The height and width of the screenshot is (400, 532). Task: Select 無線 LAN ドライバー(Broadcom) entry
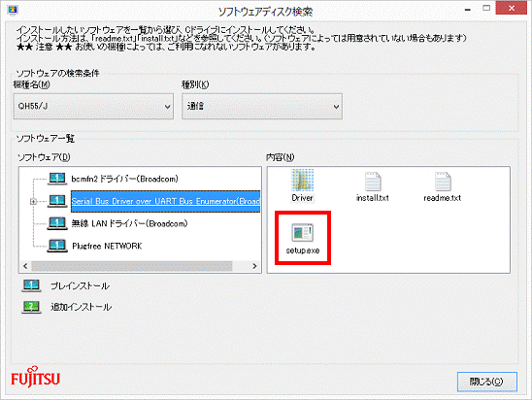coord(129,223)
